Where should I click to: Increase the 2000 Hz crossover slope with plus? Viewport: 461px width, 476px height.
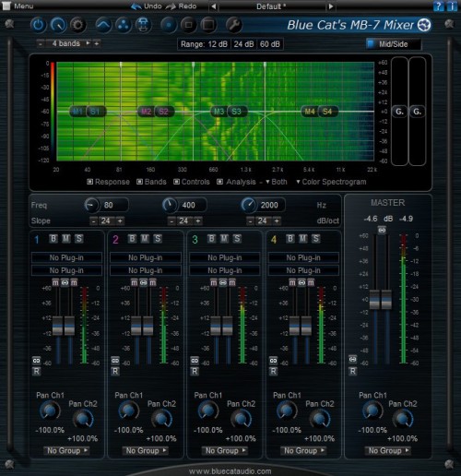pyautogui.click(x=277, y=220)
